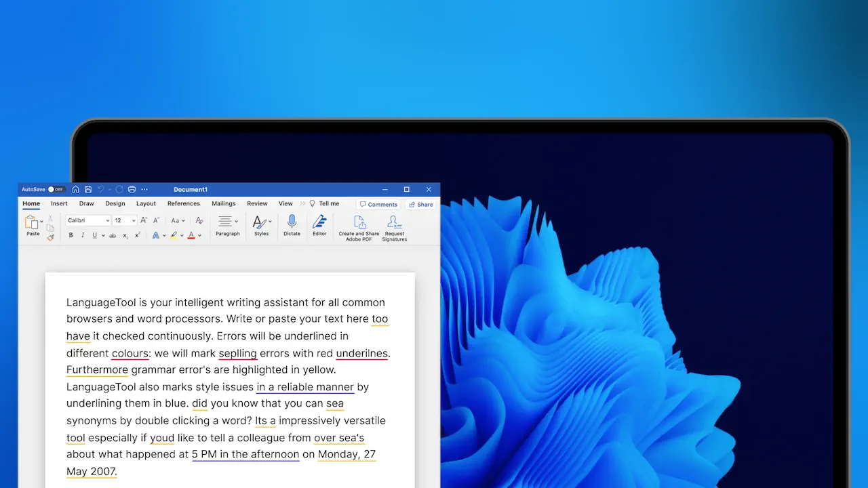Click the Print icon in the title bar
Screen dimensions: 868x488
pos(132,189)
